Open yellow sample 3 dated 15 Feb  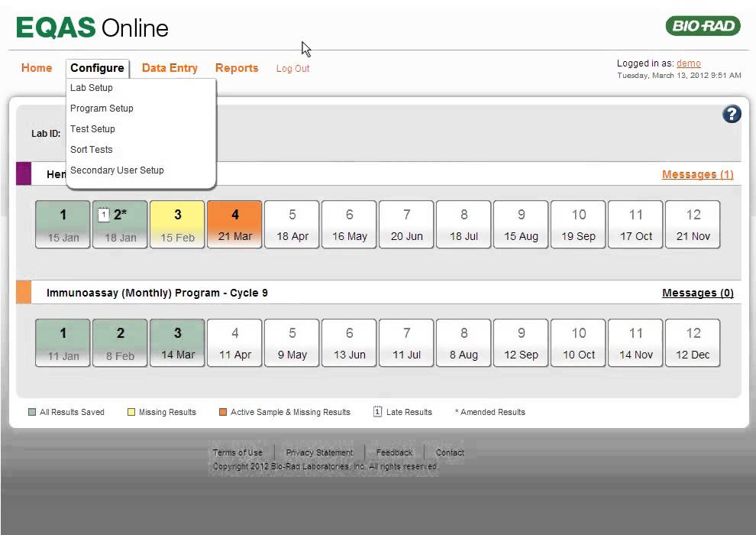click(177, 225)
